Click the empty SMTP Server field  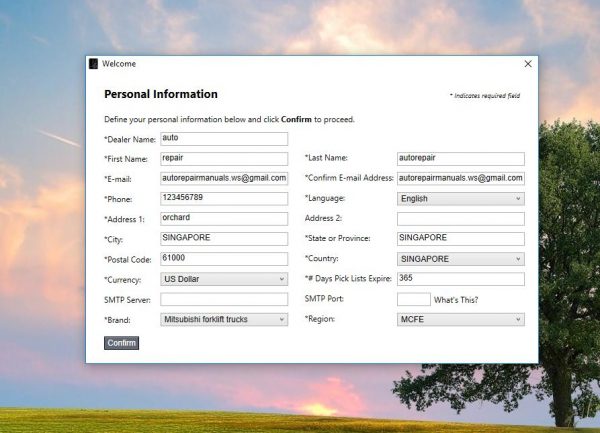click(x=224, y=299)
